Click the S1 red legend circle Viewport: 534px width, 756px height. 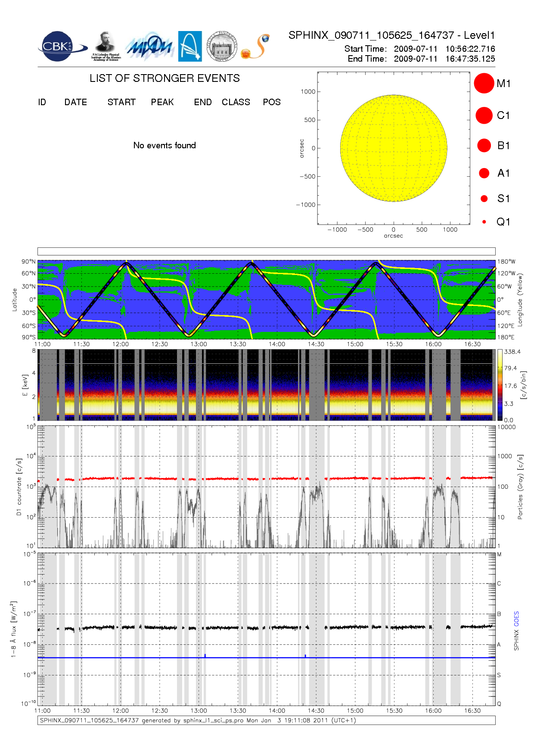tap(484, 199)
